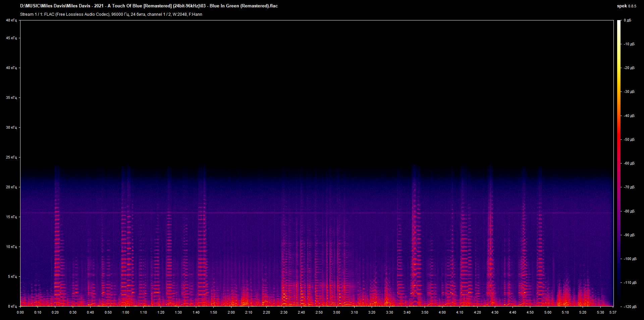Click the '3:30' time axis label
This screenshot has width=644, height=320.
pyautogui.click(x=389, y=313)
